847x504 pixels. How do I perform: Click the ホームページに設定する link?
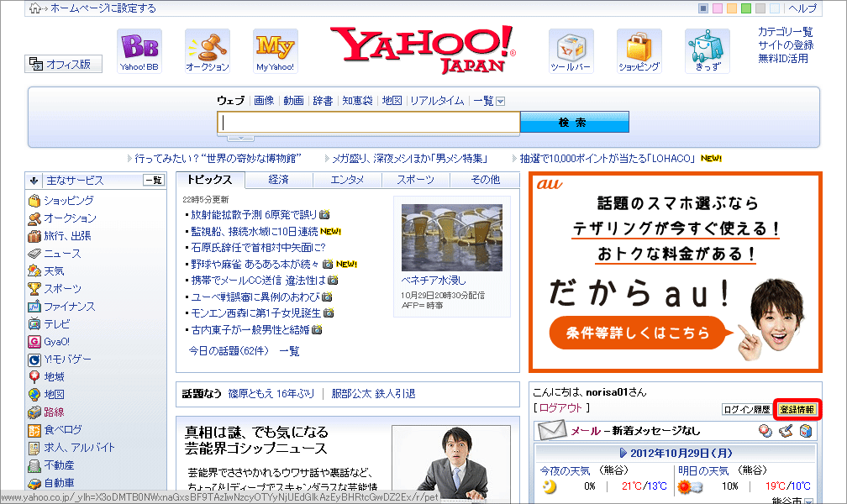point(103,8)
